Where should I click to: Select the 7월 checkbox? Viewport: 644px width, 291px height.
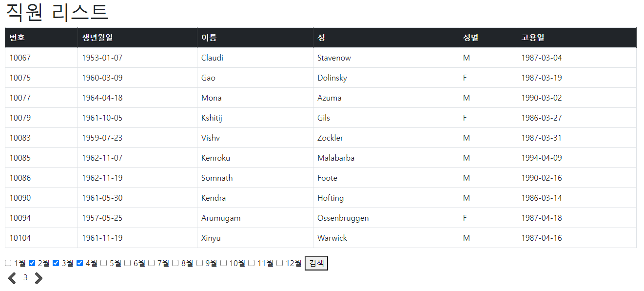151,263
